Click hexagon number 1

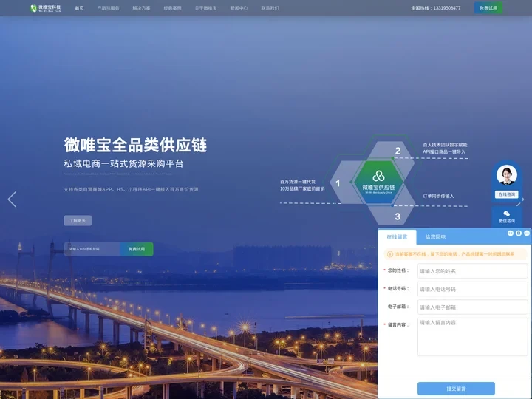click(338, 183)
